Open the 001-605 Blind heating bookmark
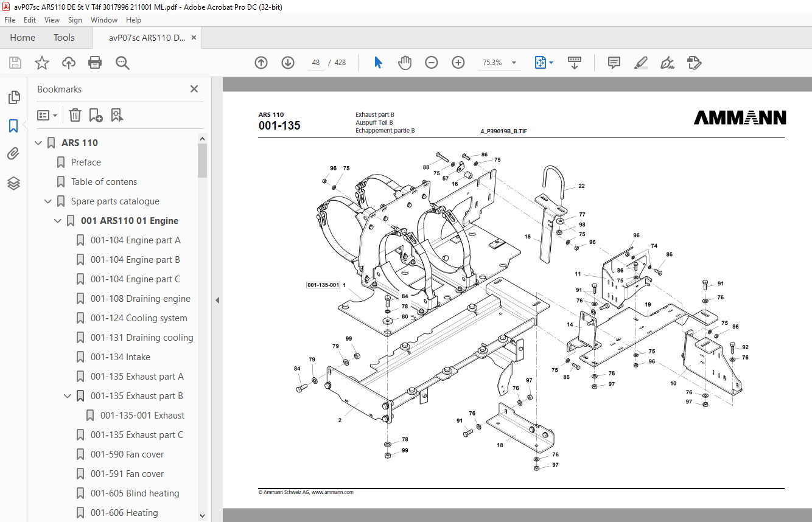 135,493
